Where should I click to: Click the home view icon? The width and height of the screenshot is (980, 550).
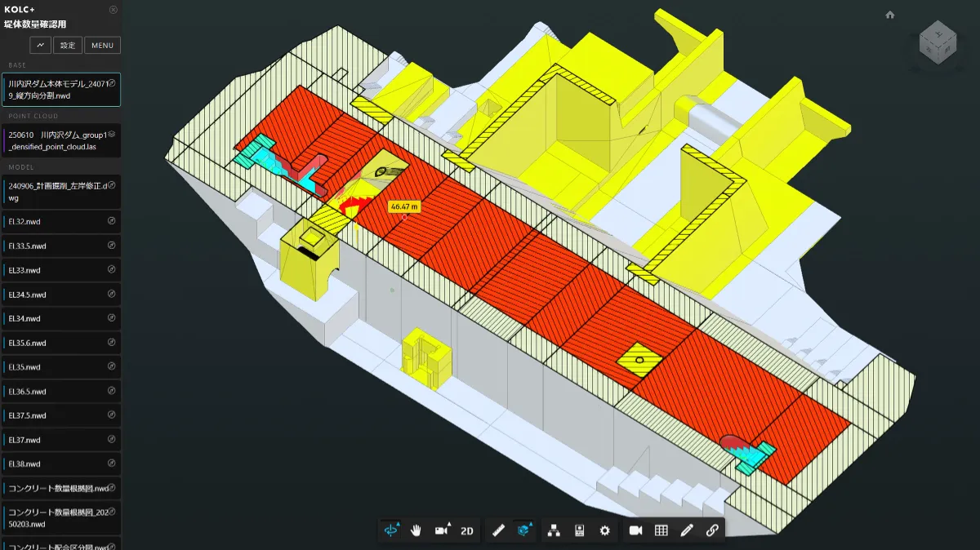pyautogui.click(x=890, y=15)
